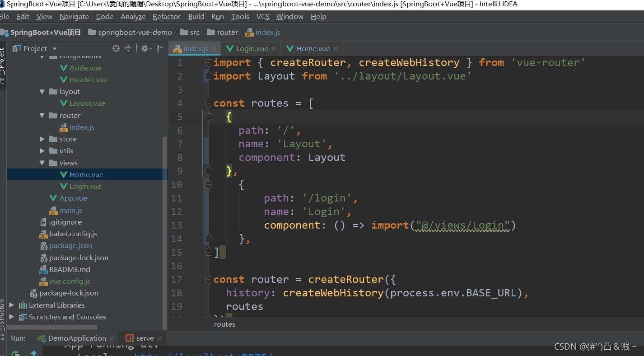Locate current file with crosshair icon

[116, 48]
